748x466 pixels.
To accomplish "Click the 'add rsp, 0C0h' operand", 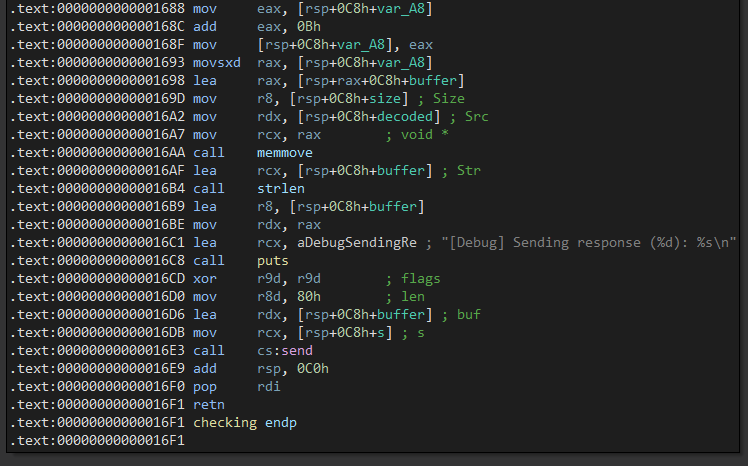I will click(293, 369).
